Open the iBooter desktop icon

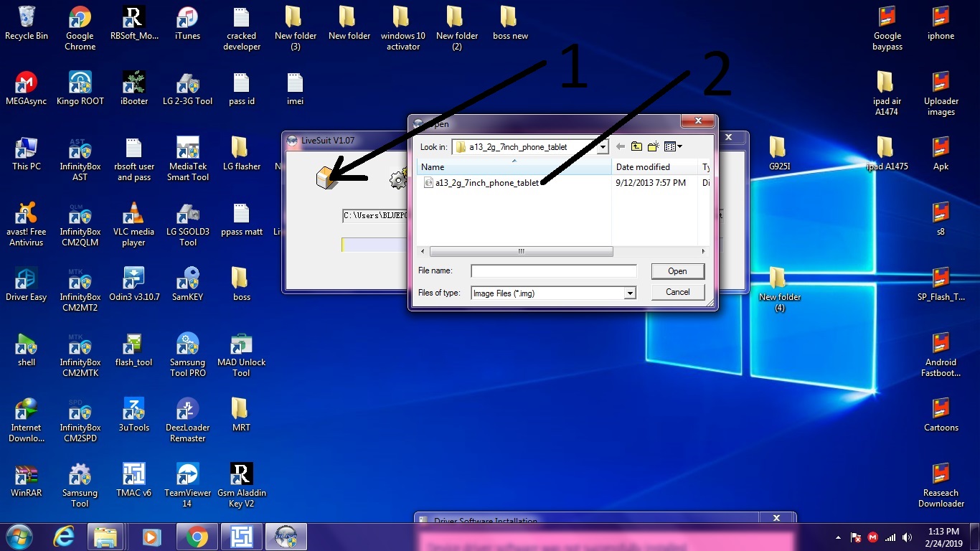pos(133,88)
